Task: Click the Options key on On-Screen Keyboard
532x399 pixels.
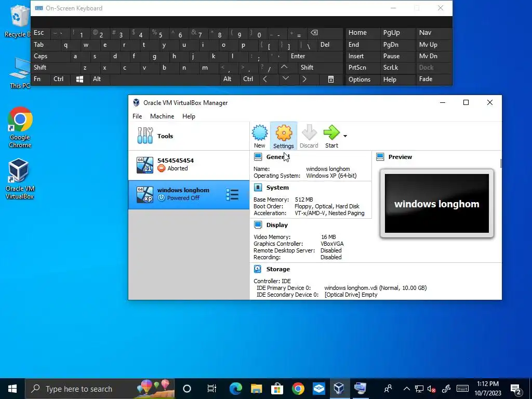Action: (362, 79)
